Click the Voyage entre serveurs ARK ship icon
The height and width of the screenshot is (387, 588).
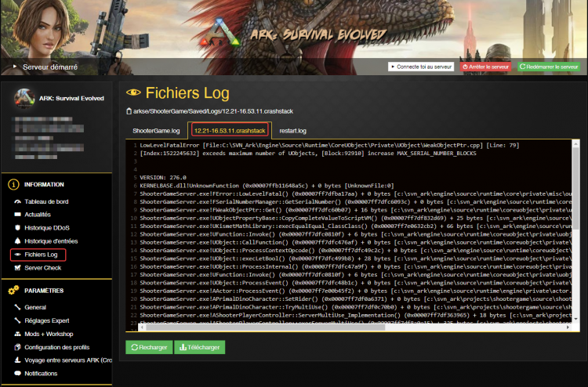[x=16, y=360]
